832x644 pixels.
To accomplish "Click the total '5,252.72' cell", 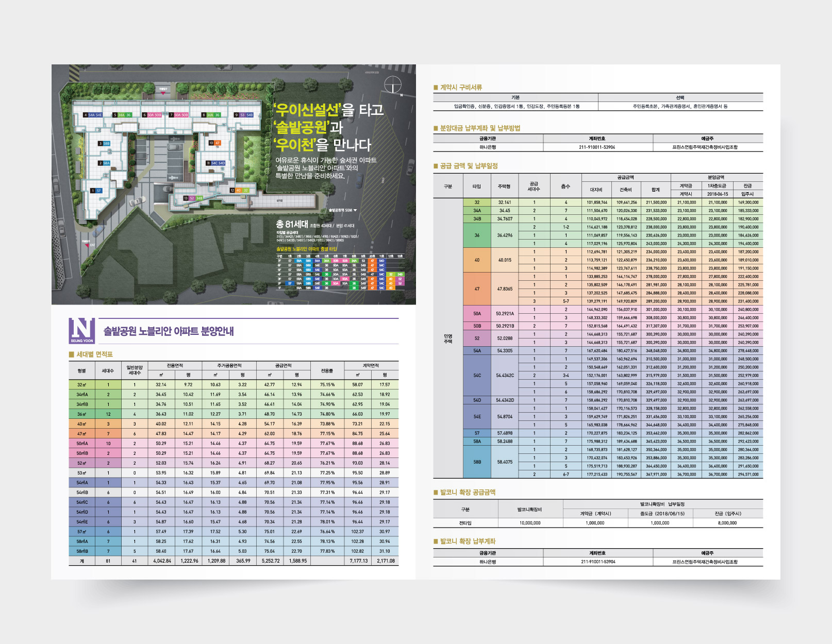I will pyautogui.click(x=271, y=561).
